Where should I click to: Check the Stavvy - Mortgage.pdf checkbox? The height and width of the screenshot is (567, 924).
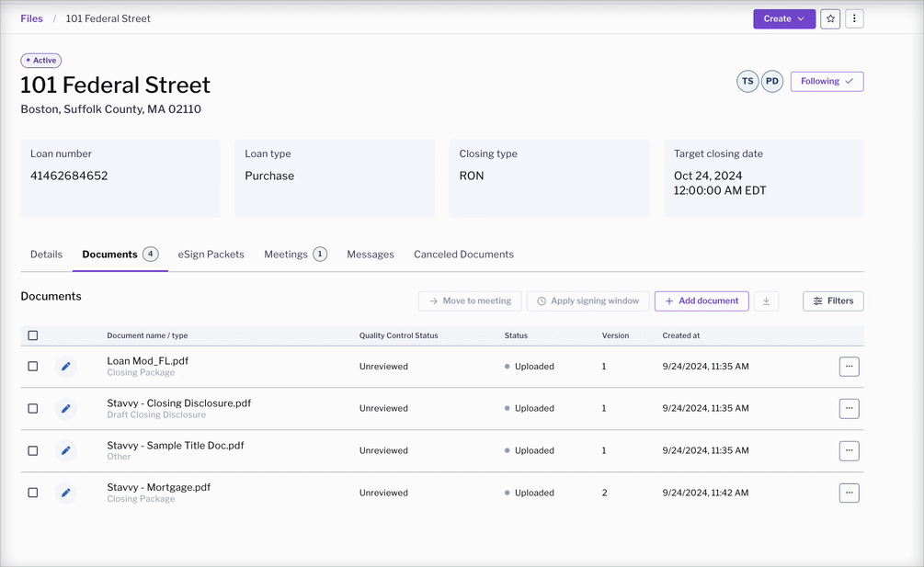(x=33, y=493)
